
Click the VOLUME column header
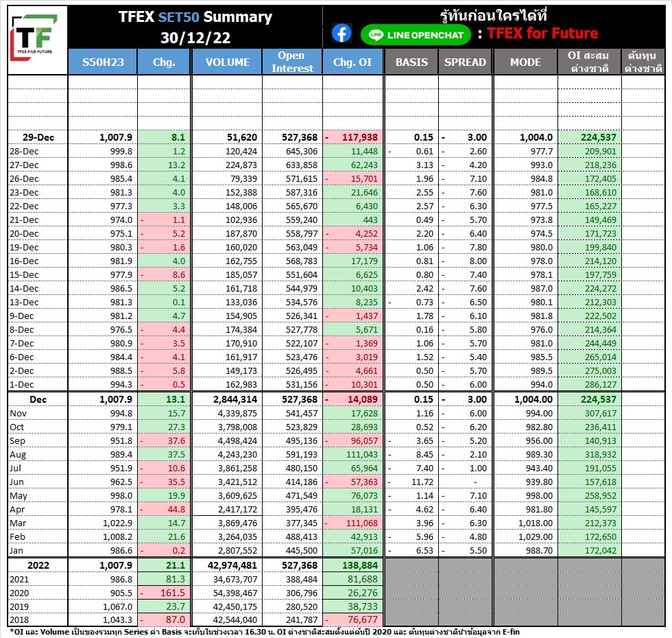[227, 62]
